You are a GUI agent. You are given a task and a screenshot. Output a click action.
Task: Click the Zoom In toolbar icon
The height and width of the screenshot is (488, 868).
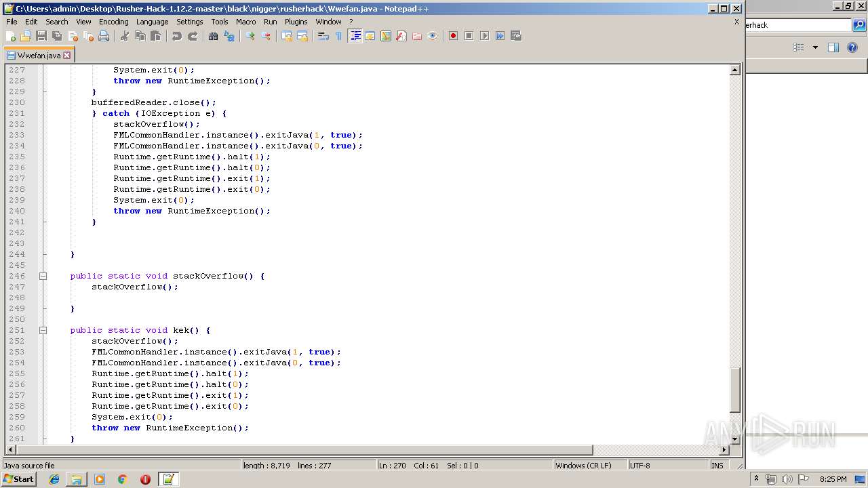tap(250, 36)
